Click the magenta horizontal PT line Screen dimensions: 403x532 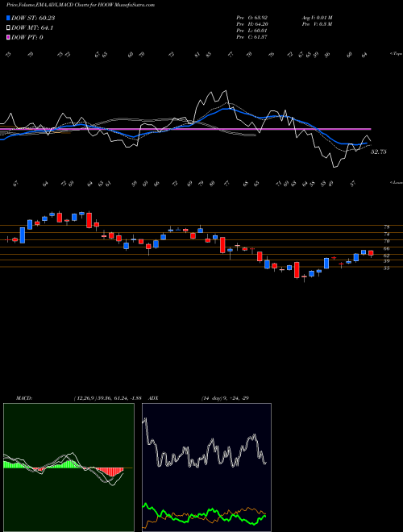[x=185, y=129]
